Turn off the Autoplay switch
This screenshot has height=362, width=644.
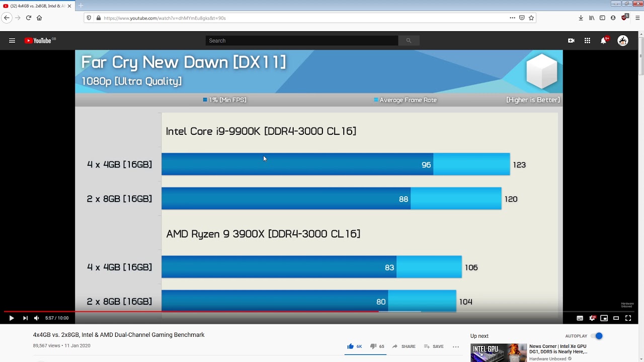coord(597,336)
